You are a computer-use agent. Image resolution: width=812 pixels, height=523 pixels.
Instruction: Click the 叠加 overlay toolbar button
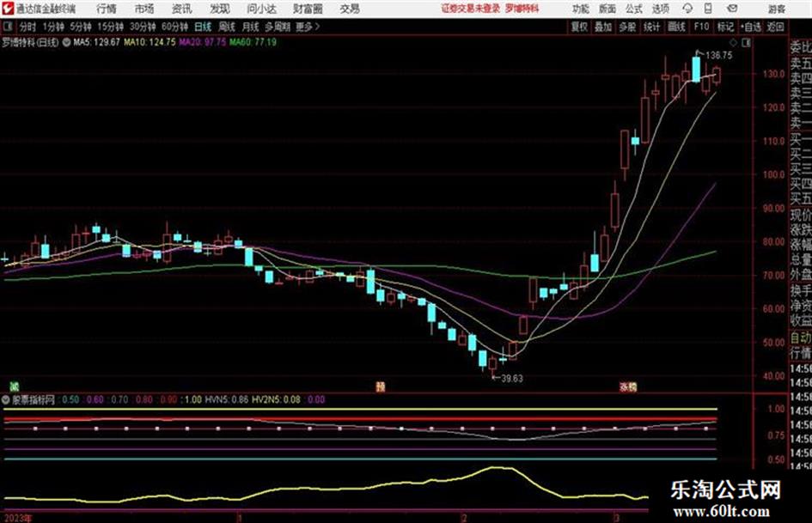[x=603, y=27]
